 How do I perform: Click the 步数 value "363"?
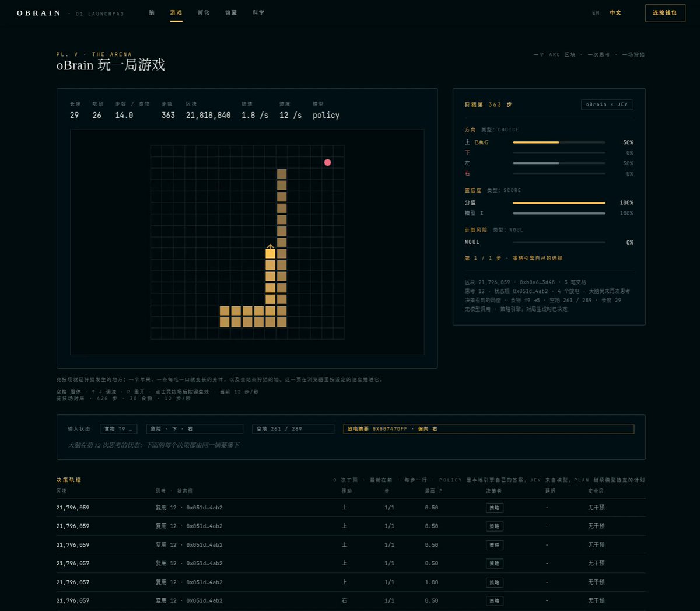point(168,116)
